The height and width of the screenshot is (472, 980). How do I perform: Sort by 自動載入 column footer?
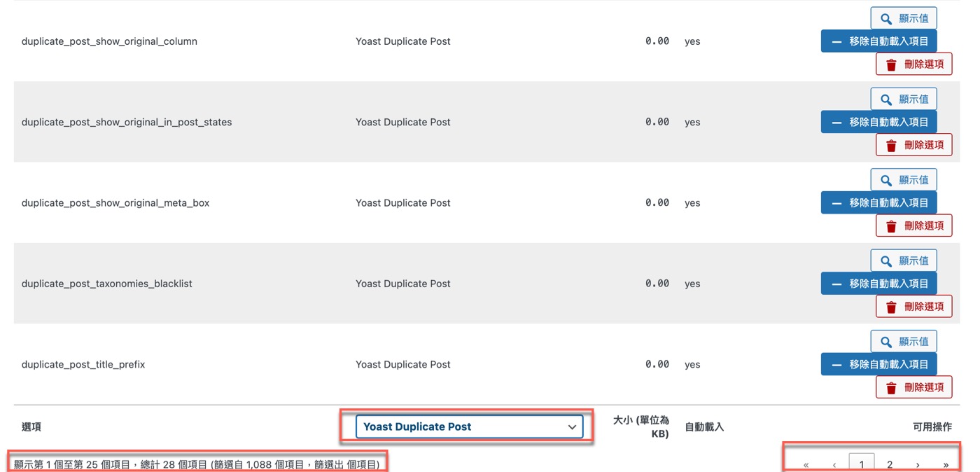(704, 426)
